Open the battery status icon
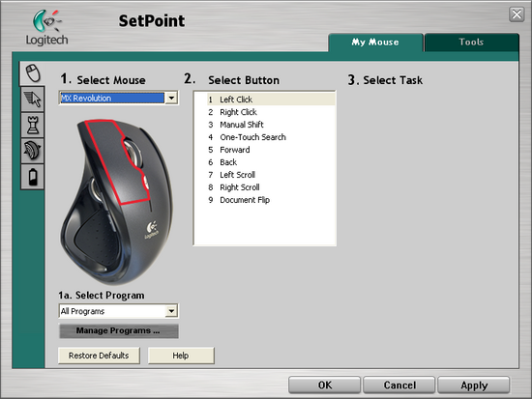Screen dimensions: 532x399 [x=33, y=177]
